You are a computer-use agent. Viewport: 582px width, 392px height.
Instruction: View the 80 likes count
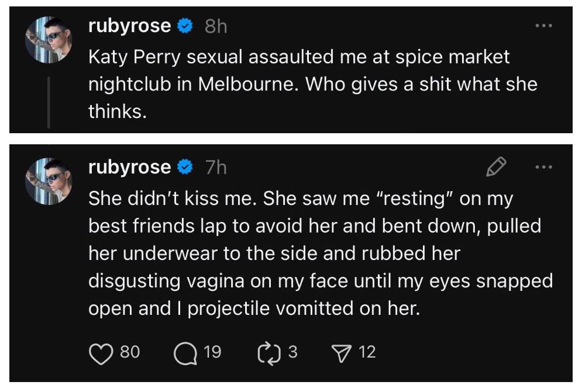click(130, 352)
